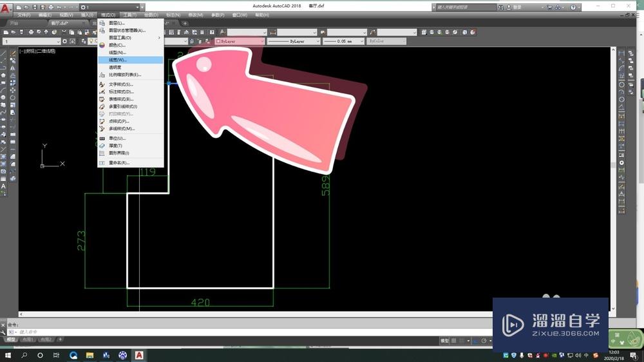Image resolution: width=644 pixels, height=362 pixels.
Task: Toggle grid display in the status bar
Action: tap(454, 341)
